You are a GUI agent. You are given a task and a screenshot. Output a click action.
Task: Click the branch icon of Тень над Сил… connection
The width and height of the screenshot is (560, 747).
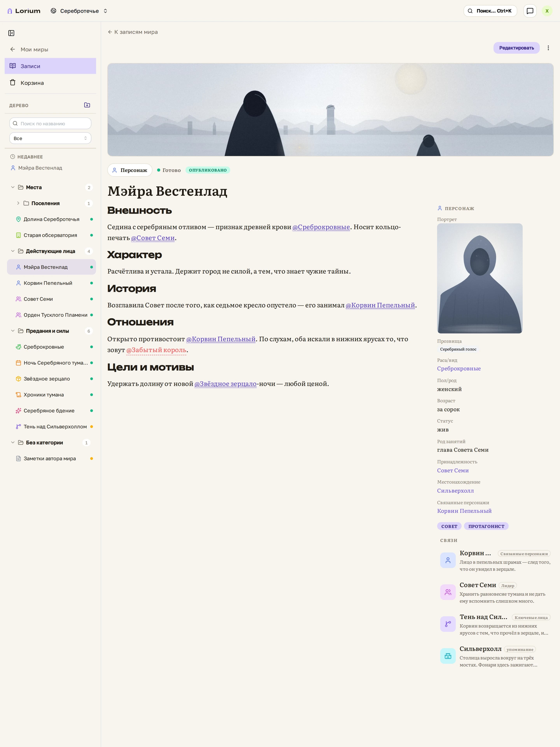tap(448, 624)
